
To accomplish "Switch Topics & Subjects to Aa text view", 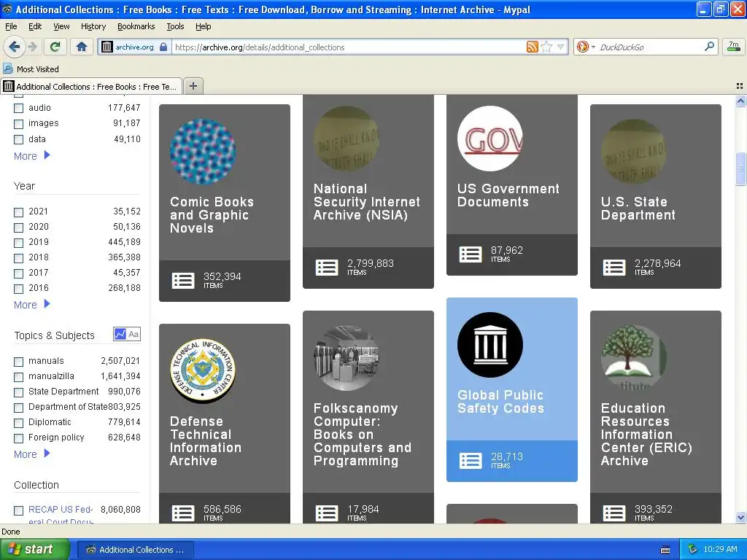I will point(134,334).
